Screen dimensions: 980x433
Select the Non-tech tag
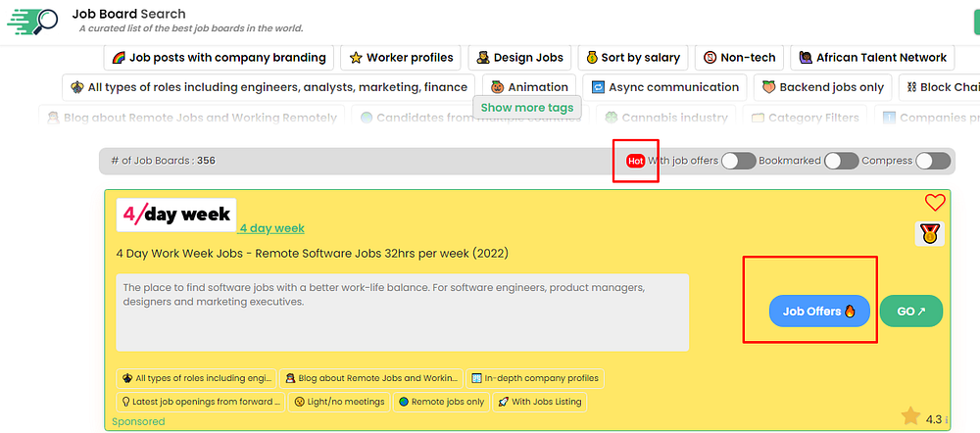[x=739, y=58]
